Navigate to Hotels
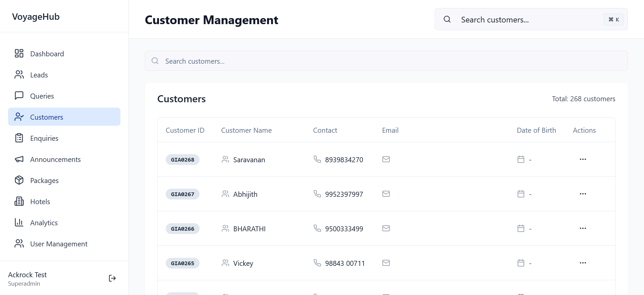 (x=64, y=201)
